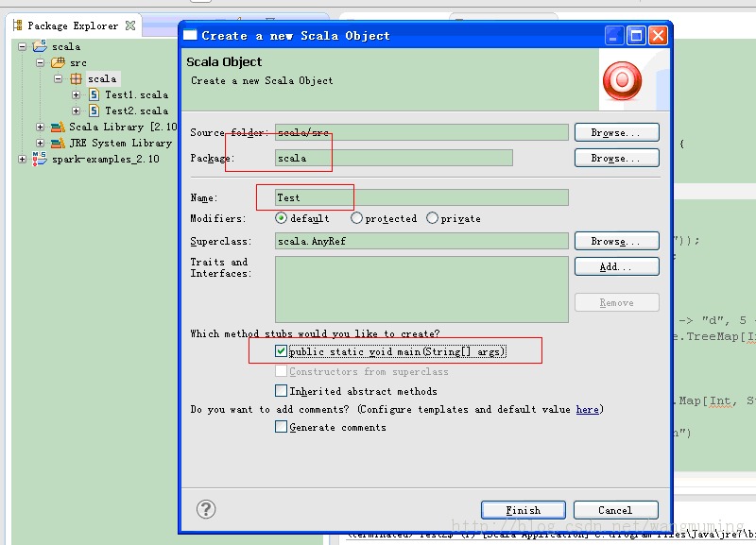Click the help question mark icon

206,509
